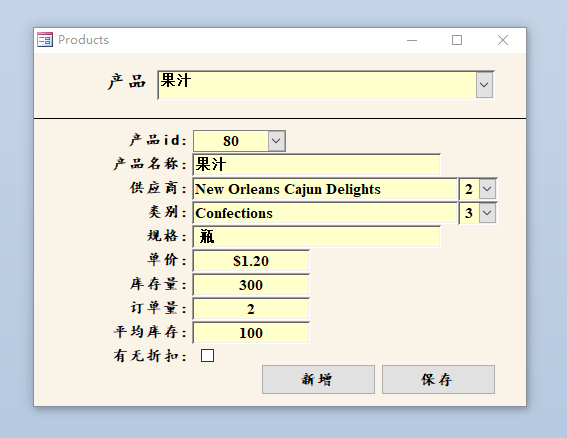Minimize the Products window

(x=412, y=40)
